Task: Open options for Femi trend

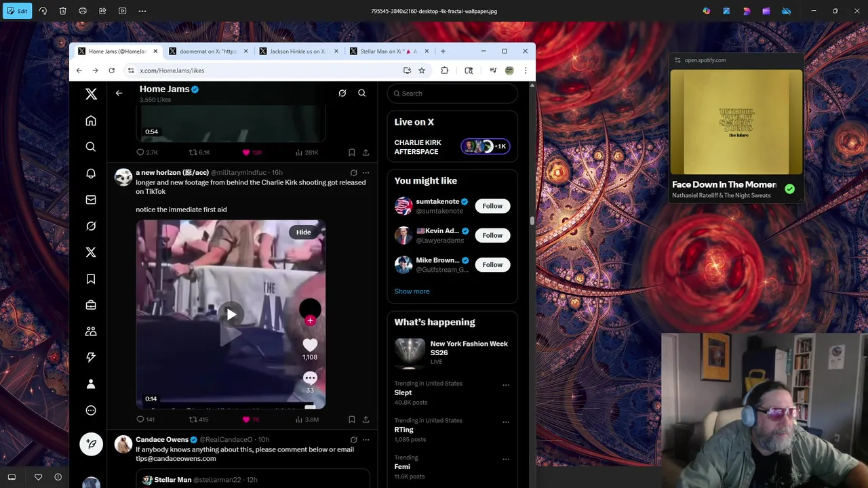Action: [x=506, y=459]
